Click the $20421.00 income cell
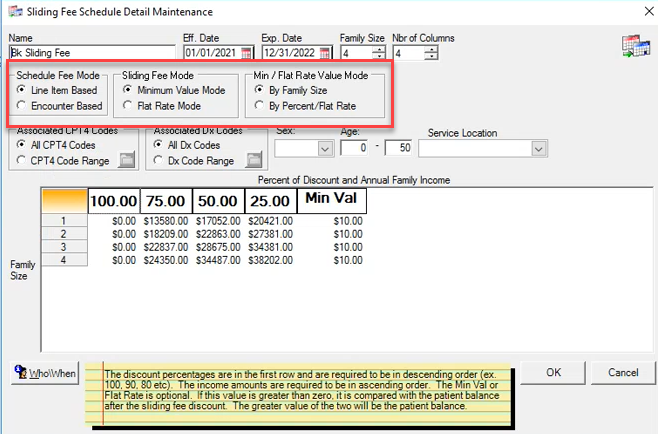 pos(270,221)
